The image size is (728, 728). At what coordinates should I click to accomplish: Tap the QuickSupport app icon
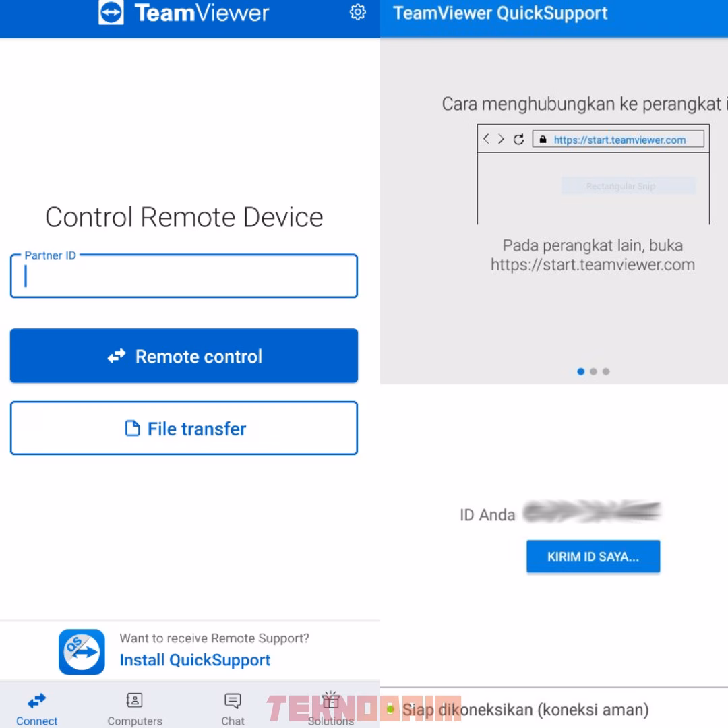[82, 652]
